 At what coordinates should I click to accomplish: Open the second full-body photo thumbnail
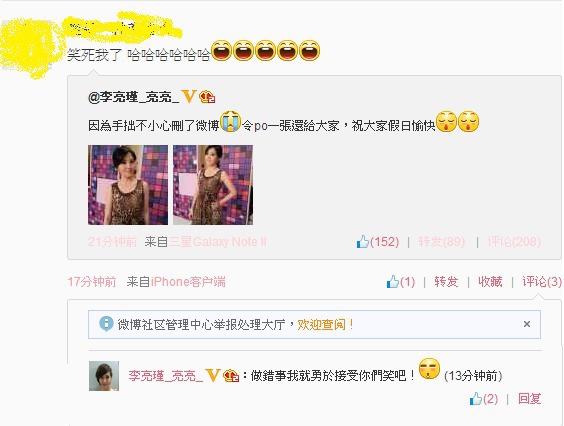pos(213,185)
